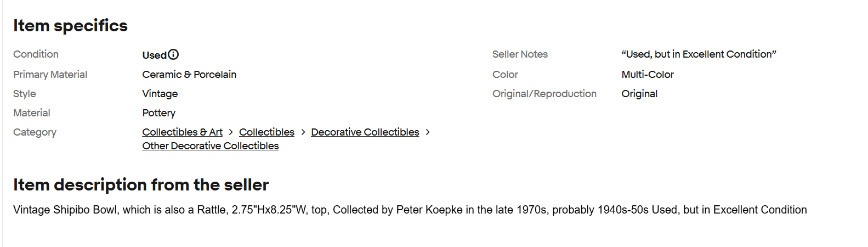
Task: Click the Vintage style value
Action: 160,94
